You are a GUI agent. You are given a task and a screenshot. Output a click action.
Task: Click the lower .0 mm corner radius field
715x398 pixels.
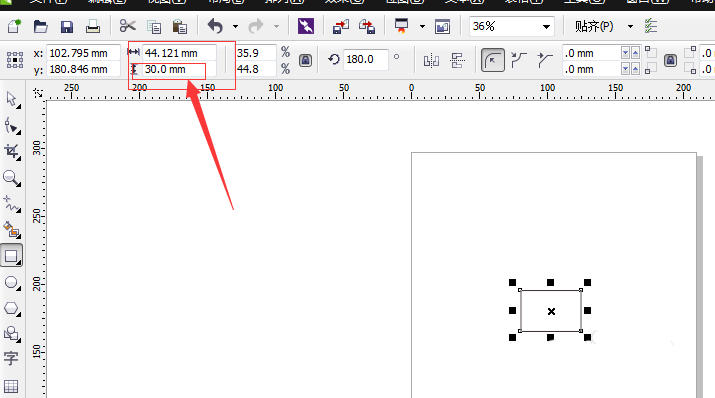591,69
